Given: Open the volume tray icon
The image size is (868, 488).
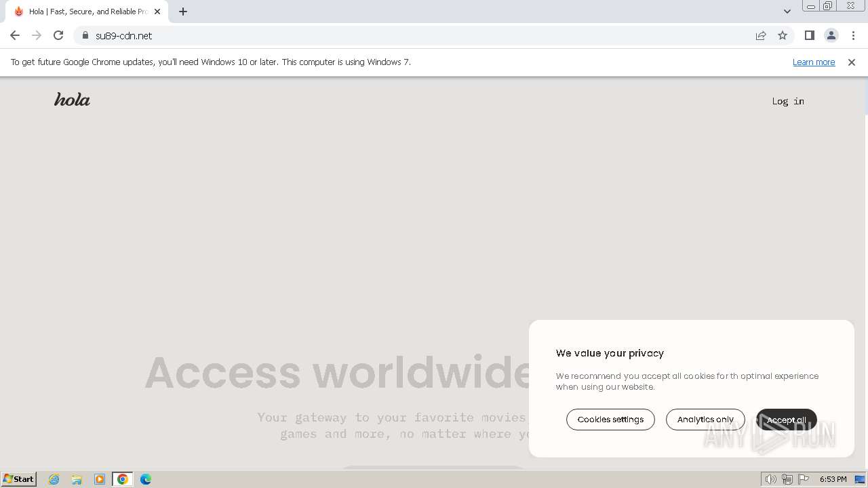Looking at the screenshot, I should [771, 479].
